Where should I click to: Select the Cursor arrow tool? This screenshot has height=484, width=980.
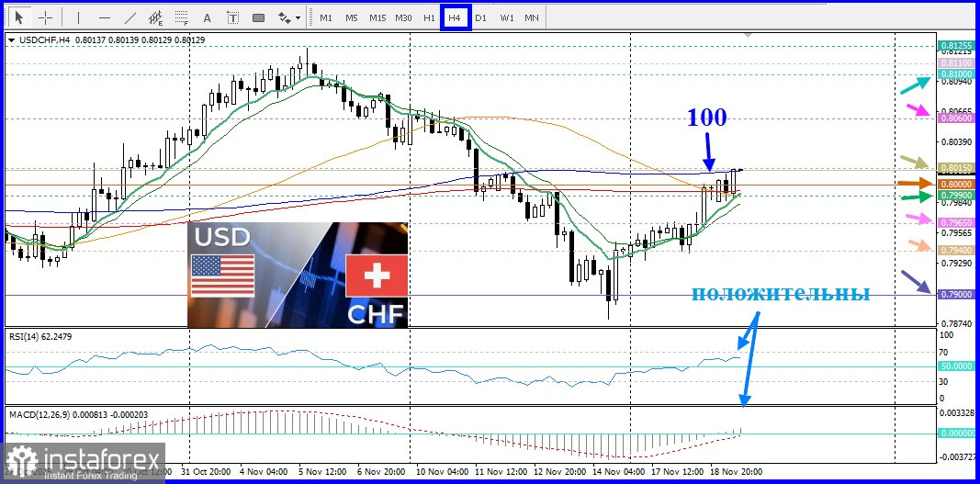(18, 17)
